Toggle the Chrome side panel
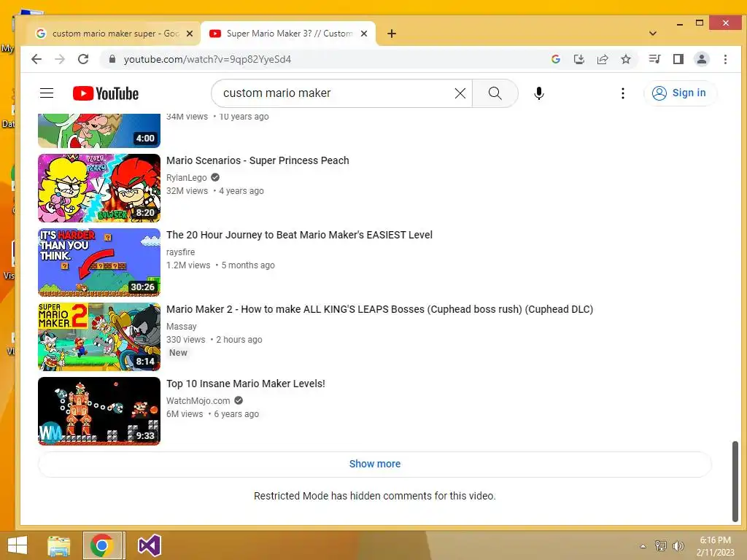This screenshot has width=747, height=560. 678,59
